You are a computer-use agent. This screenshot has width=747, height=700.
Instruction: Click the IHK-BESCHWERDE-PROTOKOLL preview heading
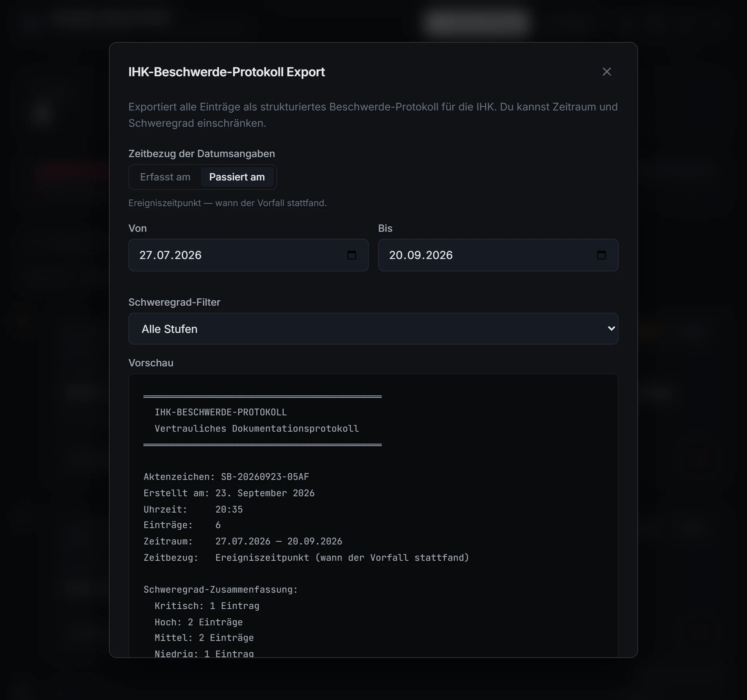221,412
